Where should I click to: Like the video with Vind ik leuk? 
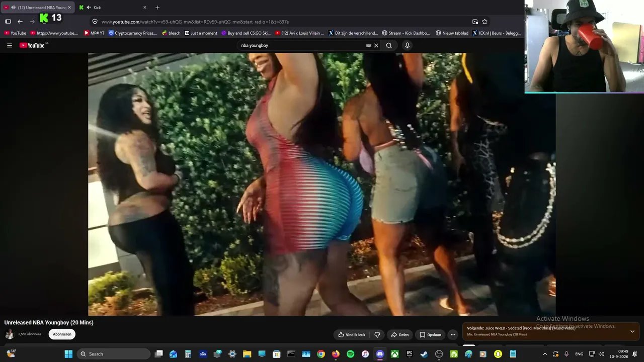[x=352, y=335]
